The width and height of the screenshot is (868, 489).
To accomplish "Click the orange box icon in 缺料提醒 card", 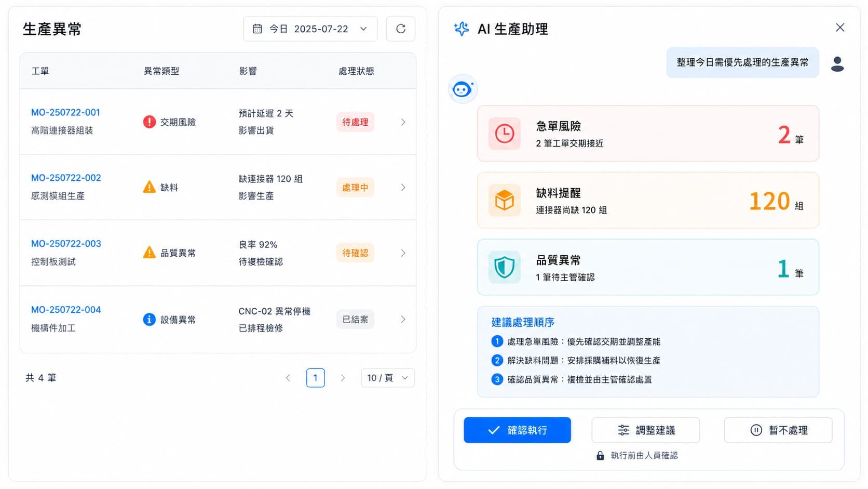I will point(504,200).
